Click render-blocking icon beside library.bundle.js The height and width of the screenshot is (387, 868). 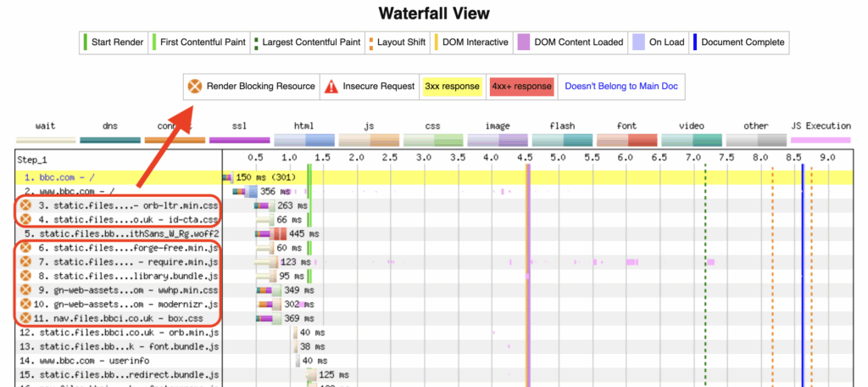coord(25,276)
